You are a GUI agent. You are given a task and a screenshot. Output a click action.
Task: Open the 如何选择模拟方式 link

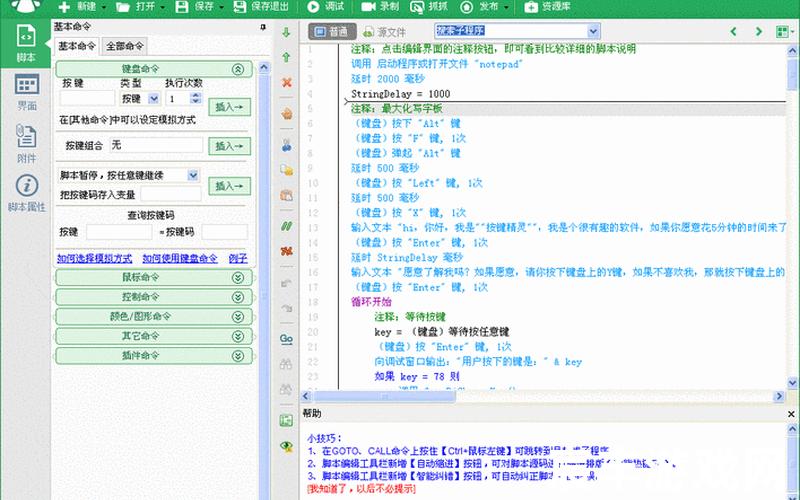coord(94,259)
